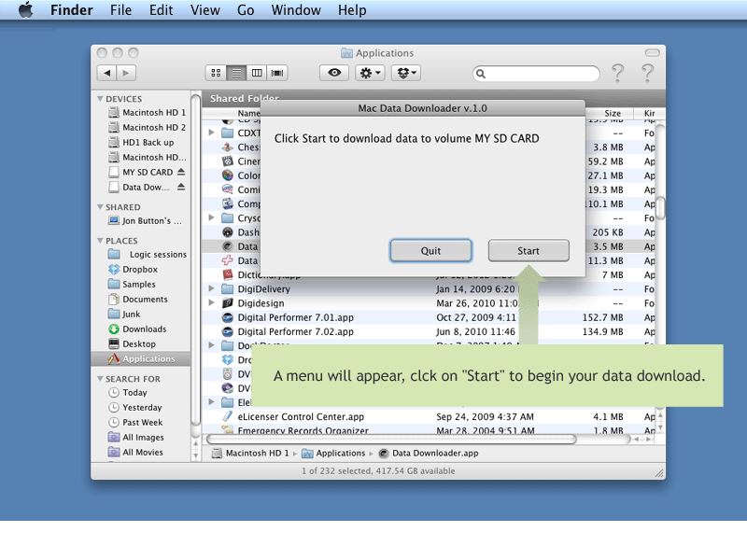Open the Dropbox toolbar dropdown
This screenshot has height=560, width=747.
(x=406, y=73)
